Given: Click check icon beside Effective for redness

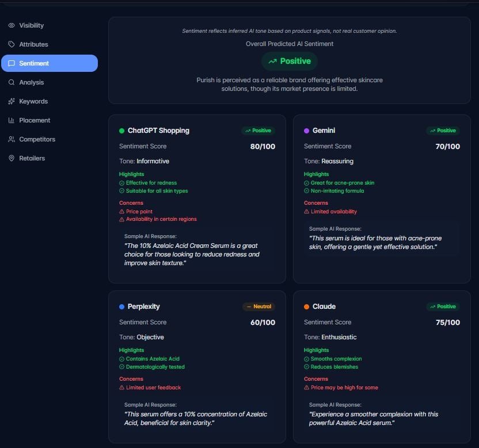Looking at the screenshot, I should (x=121, y=183).
